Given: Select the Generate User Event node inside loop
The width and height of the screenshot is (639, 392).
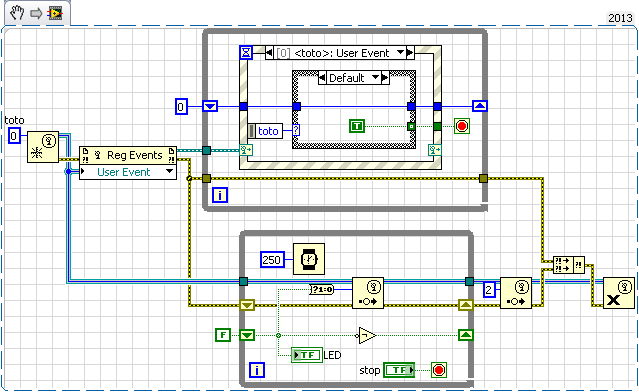Looking at the screenshot, I should [x=368, y=293].
